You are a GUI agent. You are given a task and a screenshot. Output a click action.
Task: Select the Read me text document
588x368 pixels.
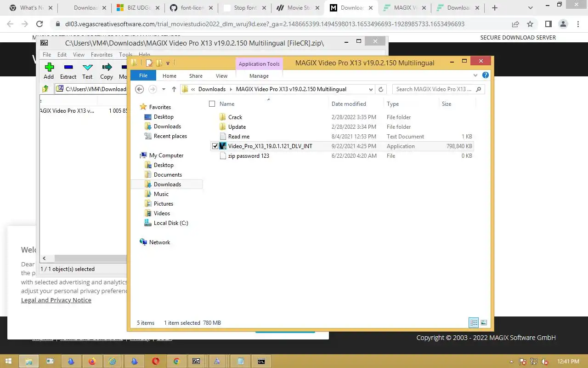pos(239,137)
